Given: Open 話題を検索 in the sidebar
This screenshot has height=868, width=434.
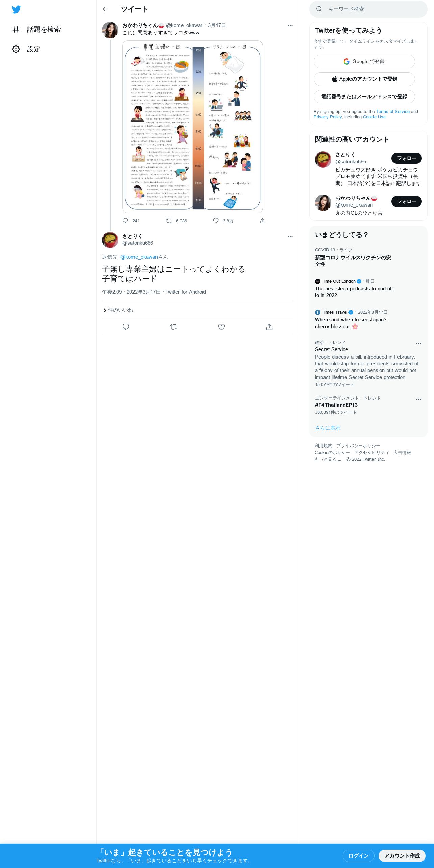Looking at the screenshot, I should click(x=37, y=29).
